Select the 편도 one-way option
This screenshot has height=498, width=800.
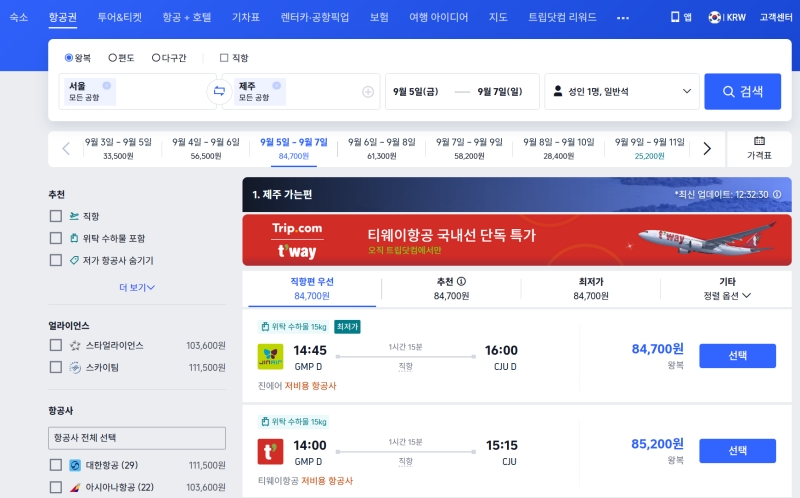(112, 58)
